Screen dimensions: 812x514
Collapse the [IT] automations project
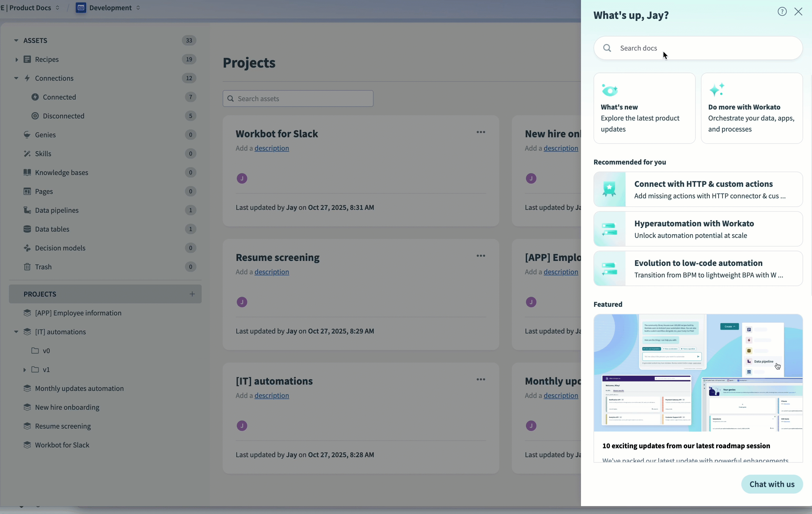(x=16, y=332)
